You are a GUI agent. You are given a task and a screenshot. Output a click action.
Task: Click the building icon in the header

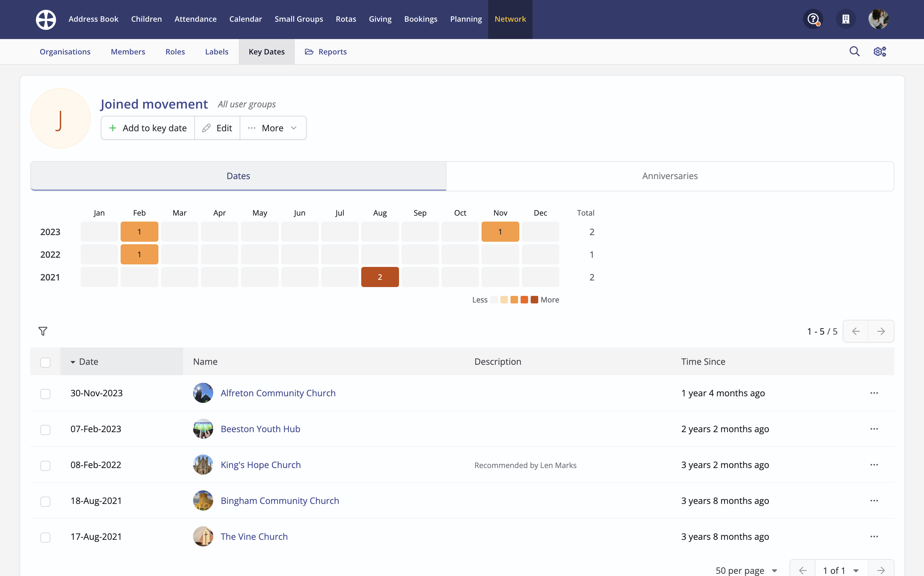click(846, 19)
